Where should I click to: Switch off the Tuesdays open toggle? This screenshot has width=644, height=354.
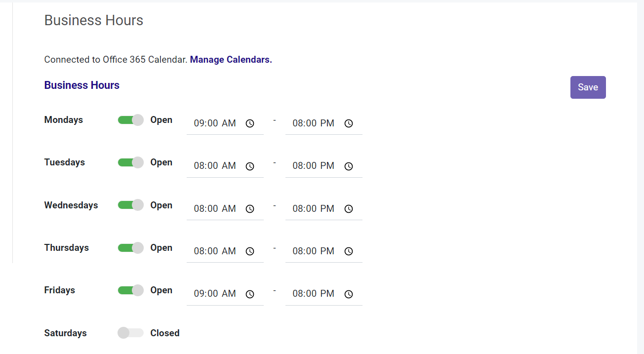tap(130, 162)
